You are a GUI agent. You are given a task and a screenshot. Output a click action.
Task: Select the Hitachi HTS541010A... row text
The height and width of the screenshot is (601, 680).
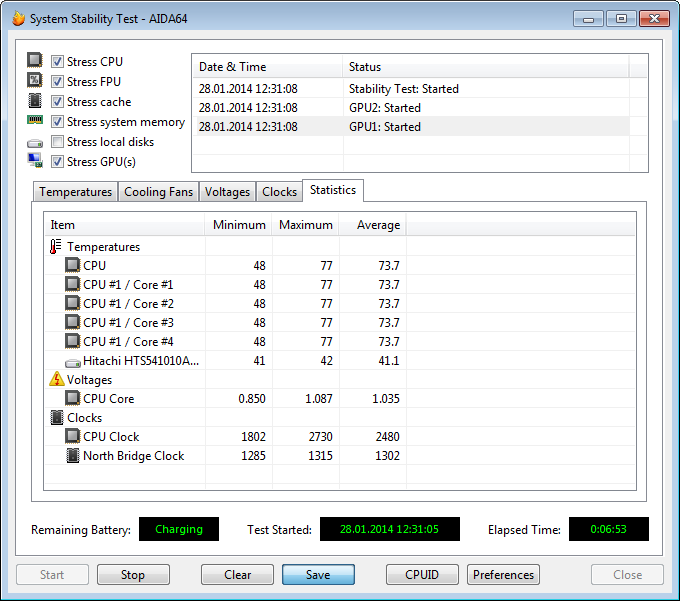pos(141,360)
